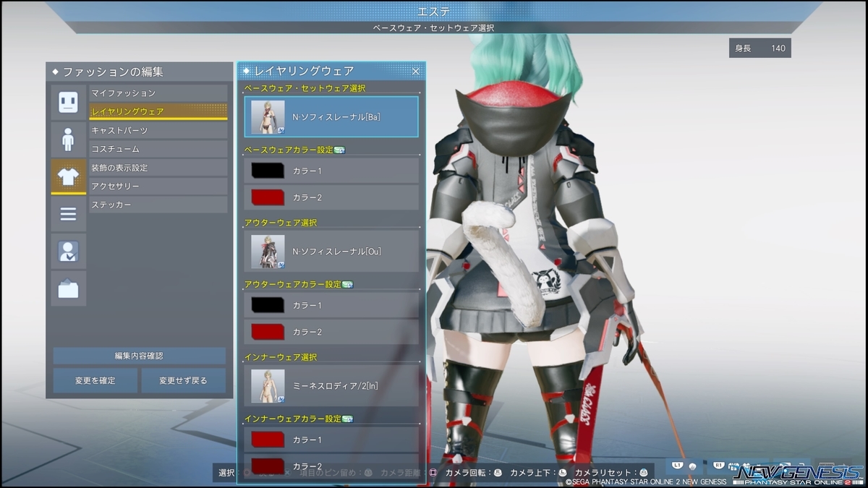The width and height of the screenshot is (868, 488).
Task: Select outerwear N-ソフィスレーナル[Ou] item
Action: coord(331,251)
